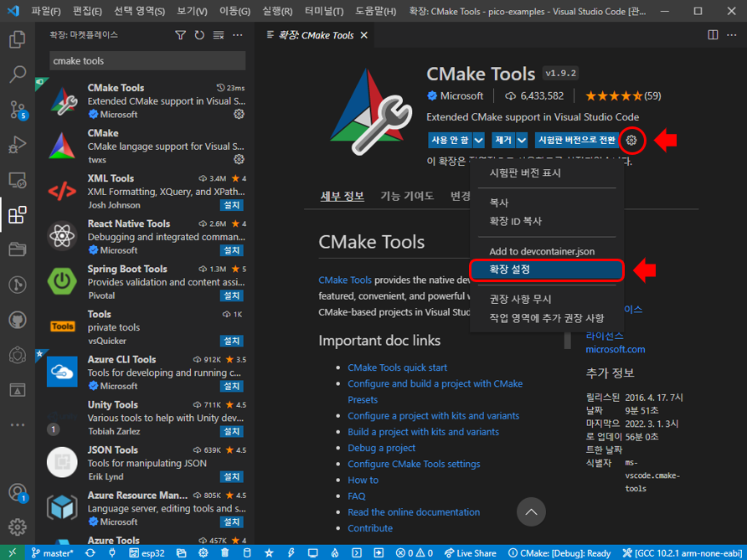Open dropdown arrow next to 제거
This screenshot has width=747, height=560.
(522, 140)
